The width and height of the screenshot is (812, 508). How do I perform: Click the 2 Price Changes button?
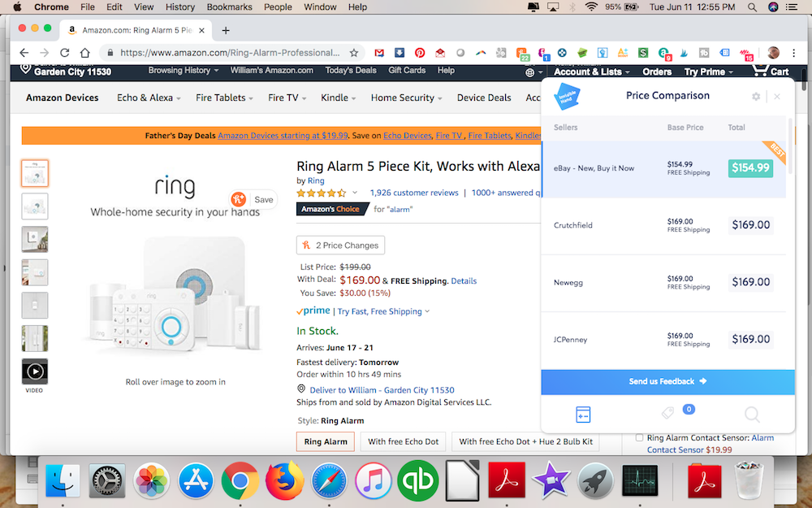(x=340, y=245)
